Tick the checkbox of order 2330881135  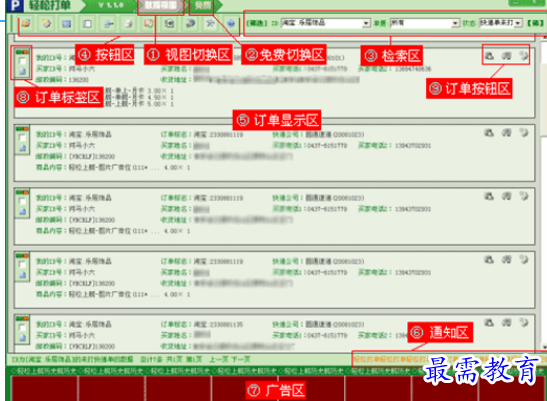pyautogui.click(x=22, y=328)
